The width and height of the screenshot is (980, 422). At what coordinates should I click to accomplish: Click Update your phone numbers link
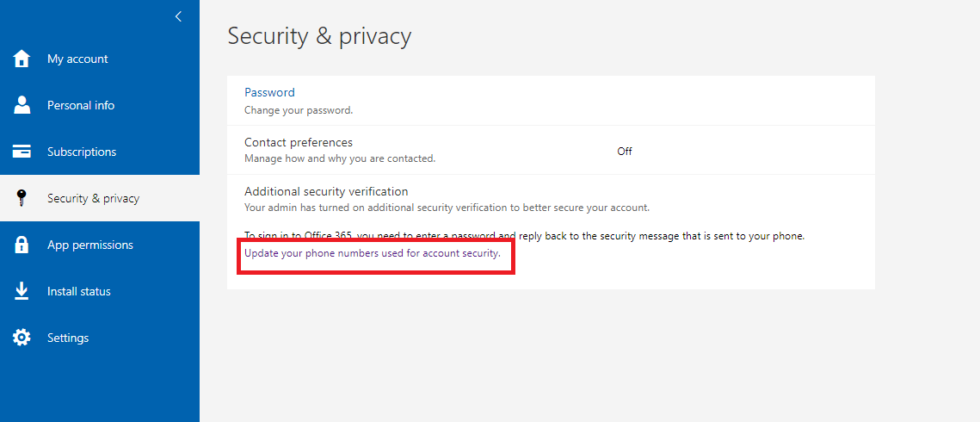click(x=373, y=253)
